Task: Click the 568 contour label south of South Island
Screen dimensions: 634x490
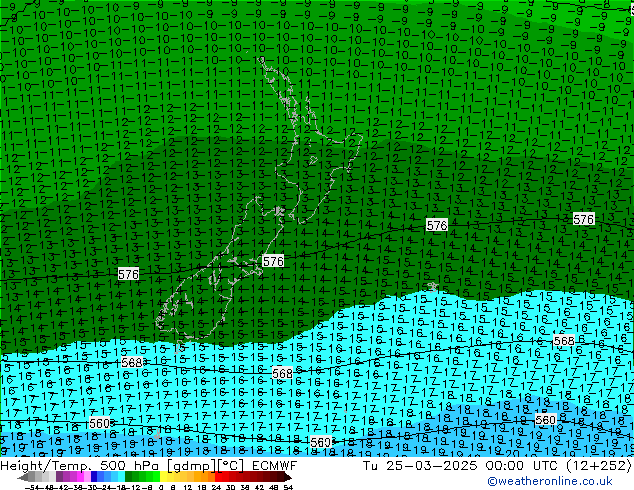Action: click(282, 373)
